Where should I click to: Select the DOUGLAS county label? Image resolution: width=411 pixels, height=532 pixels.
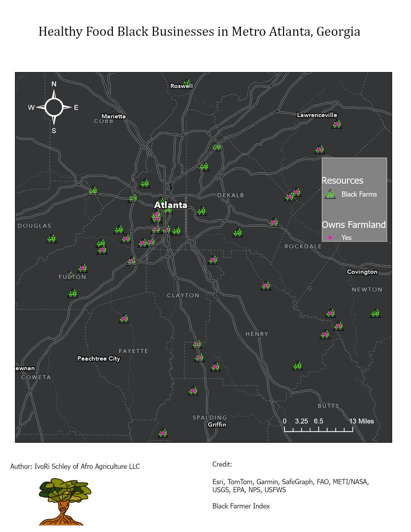[34, 226]
